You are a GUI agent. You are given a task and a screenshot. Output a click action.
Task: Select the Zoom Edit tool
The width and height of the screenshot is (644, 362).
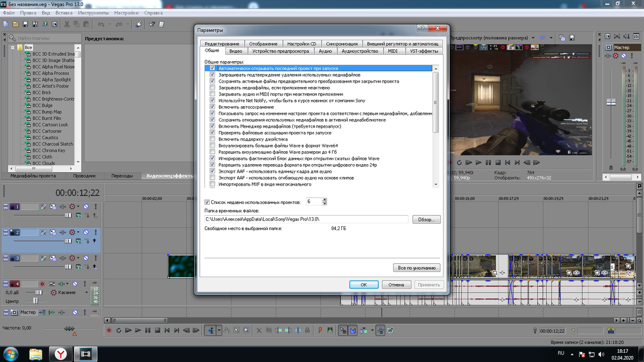coord(246,330)
